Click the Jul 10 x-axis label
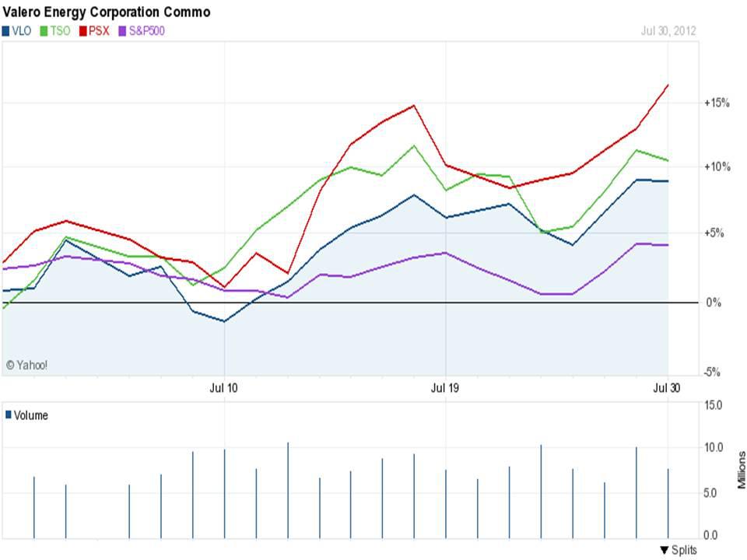 click(223, 387)
